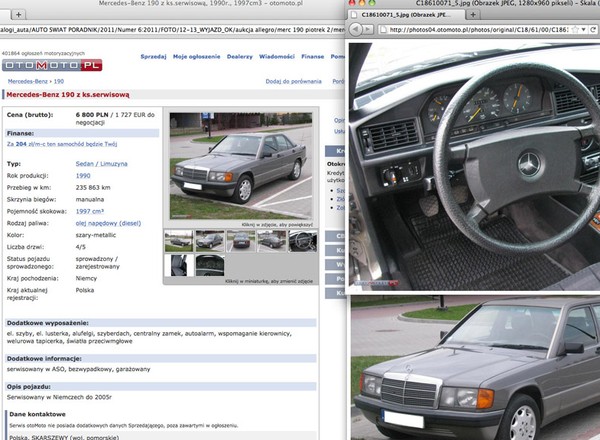Click the listing title Mercedes-Benz 190 z ks.serwisową
This screenshot has width=600, height=440.
[x=68, y=95]
